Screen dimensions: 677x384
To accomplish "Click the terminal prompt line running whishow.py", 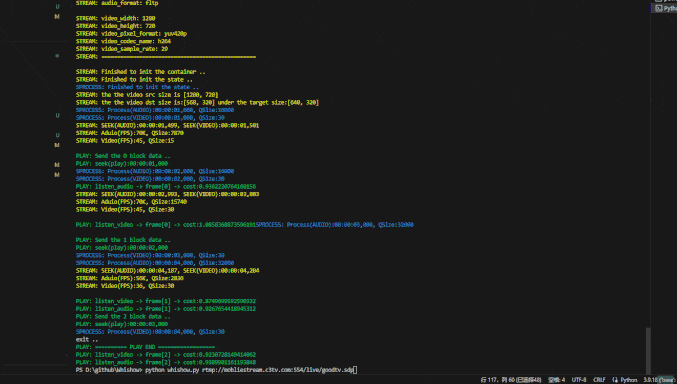I will 216,370.
